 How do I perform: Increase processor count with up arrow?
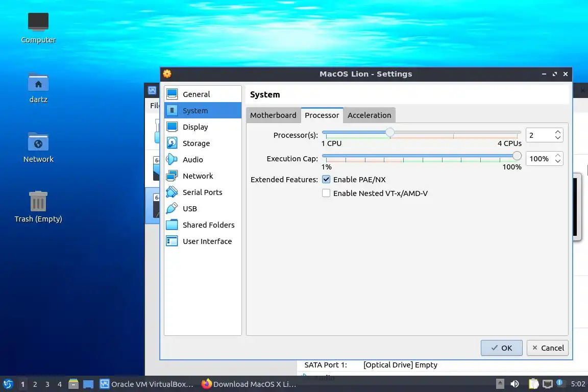pos(558,132)
